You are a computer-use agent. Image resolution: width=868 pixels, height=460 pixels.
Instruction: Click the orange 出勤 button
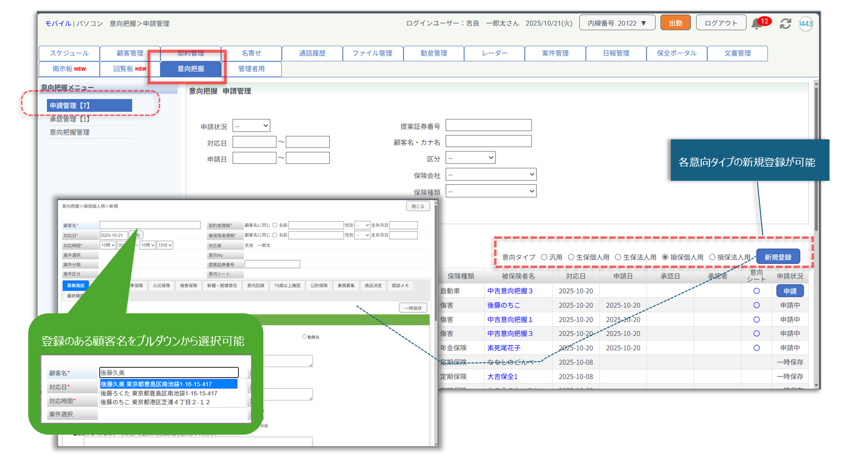(x=675, y=23)
